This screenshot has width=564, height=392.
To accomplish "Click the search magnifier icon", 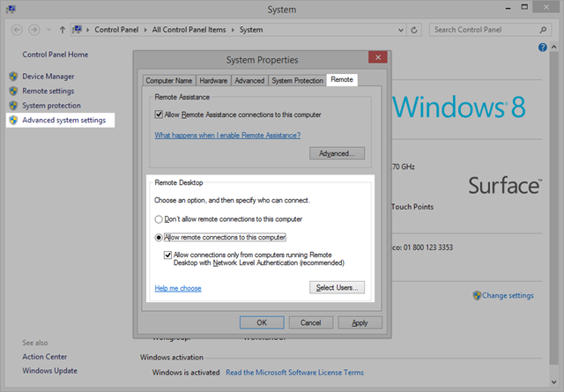I will (x=543, y=30).
